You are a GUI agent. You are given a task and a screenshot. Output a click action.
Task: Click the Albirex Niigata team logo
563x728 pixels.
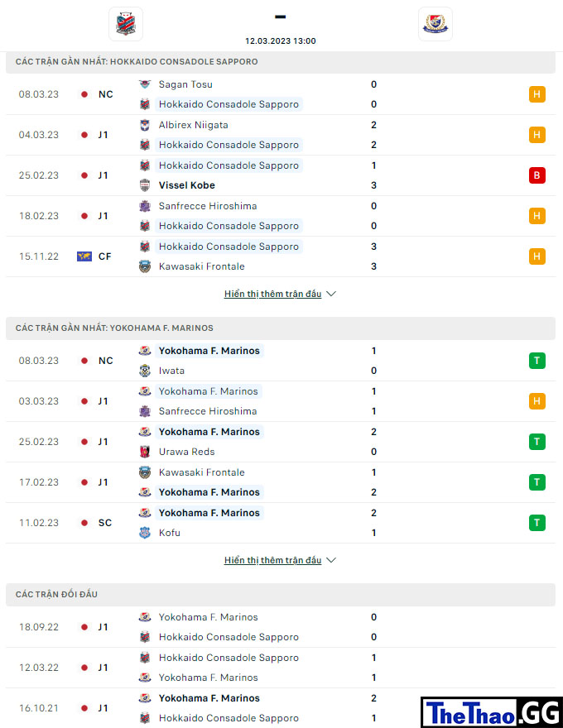click(145, 125)
